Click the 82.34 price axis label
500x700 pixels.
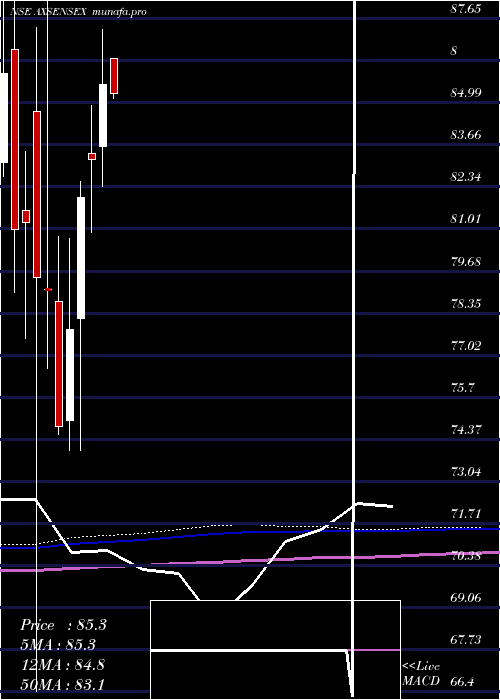(466, 176)
